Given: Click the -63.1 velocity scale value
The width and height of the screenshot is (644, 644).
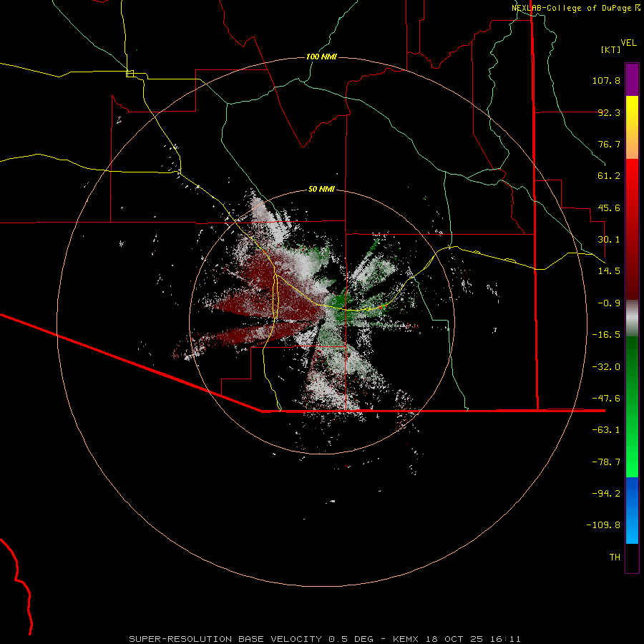Looking at the screenshot, I should pyautogui.click(x=606, y=430).
